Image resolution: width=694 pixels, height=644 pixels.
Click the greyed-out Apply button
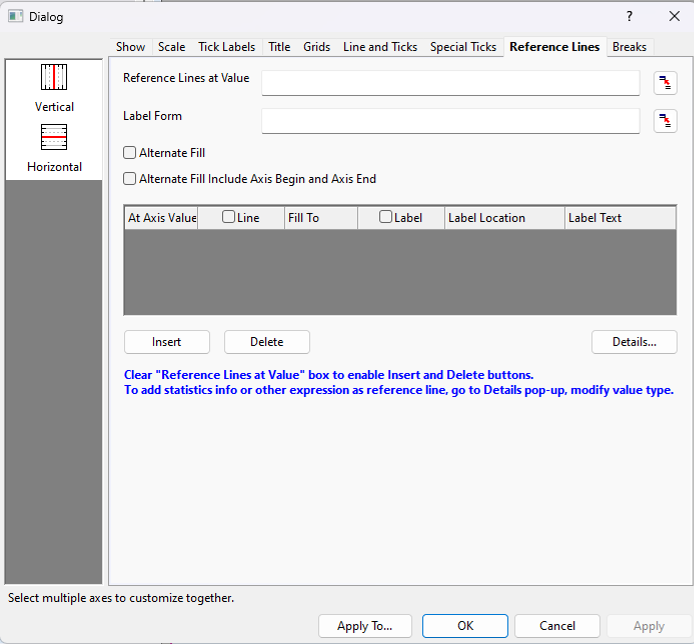[649, 626]
